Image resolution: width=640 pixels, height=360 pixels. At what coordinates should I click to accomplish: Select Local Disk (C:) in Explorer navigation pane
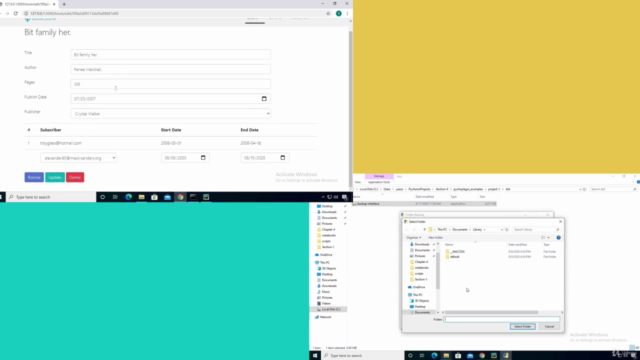pyautogui.click(x=329, y=309)
